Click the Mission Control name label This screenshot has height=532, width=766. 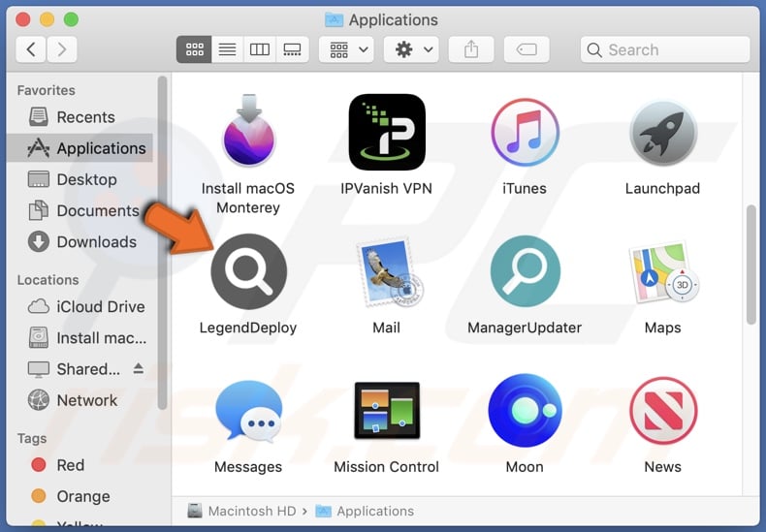click(x=387, y=467)
